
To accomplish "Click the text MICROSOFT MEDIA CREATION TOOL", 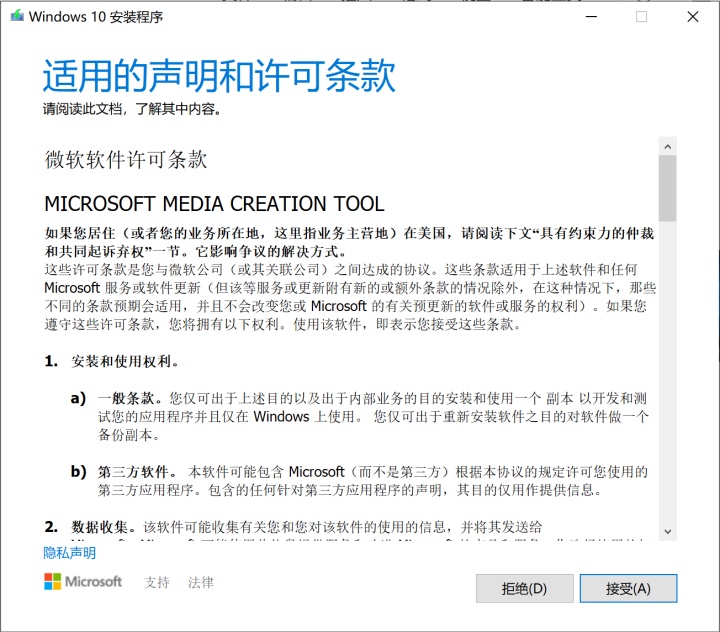I will 214,204.
